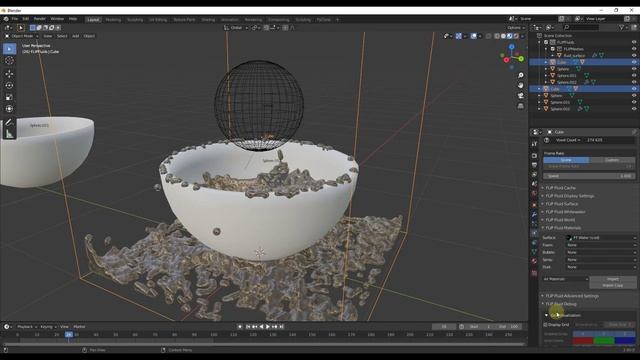Open the View Layer properties tab icon
Viewport: 640px width, 360px height.
[534, 175]
